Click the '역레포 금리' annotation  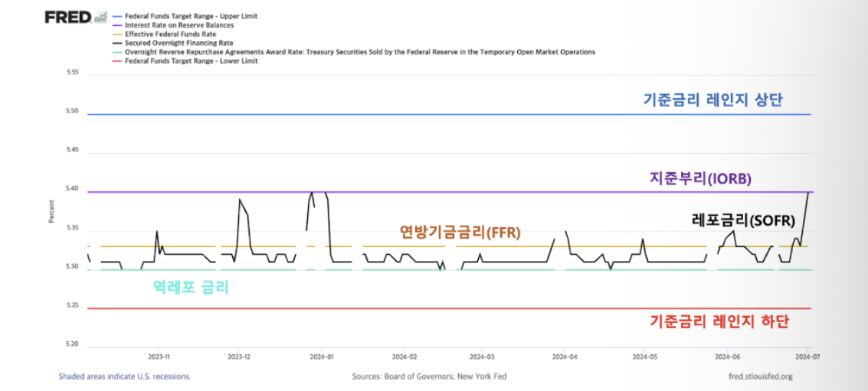191,287
